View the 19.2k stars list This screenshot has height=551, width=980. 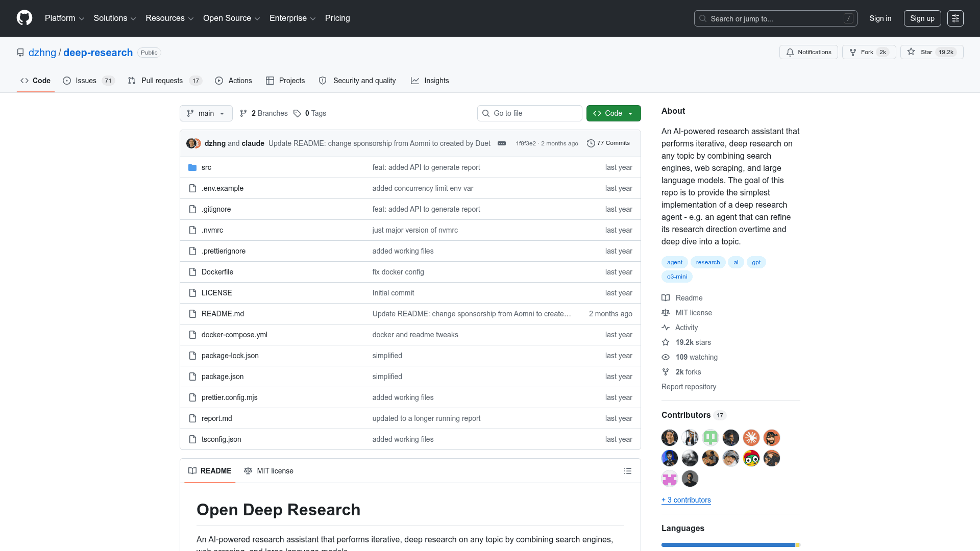[x=686, y=342]
